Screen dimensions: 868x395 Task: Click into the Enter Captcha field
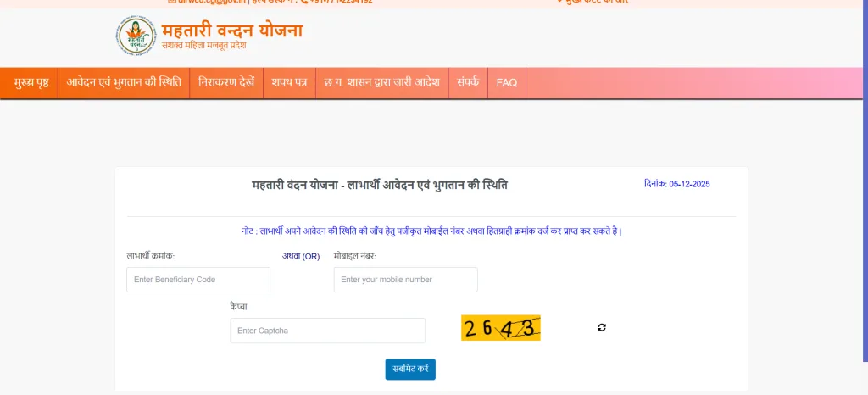328,331
